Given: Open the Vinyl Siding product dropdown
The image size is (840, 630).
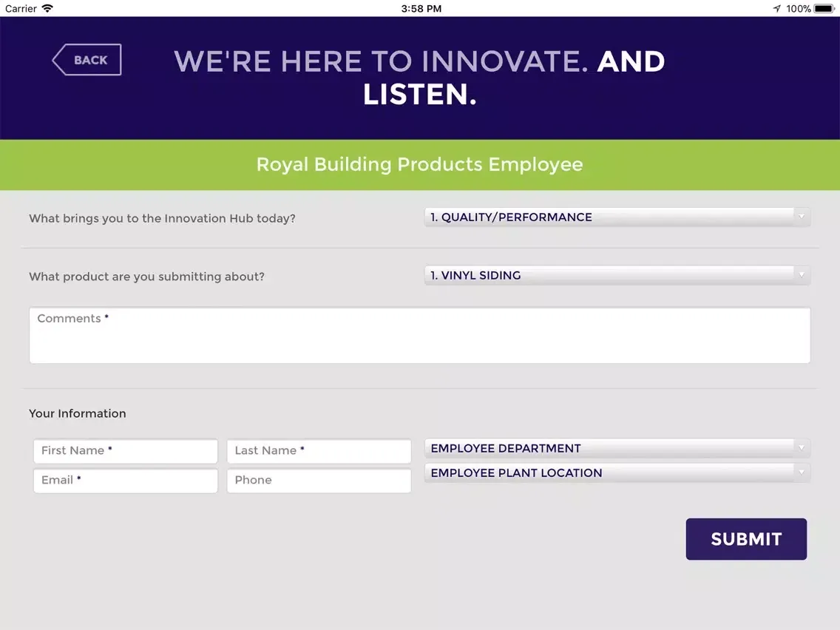Looking at the screenshot, I should 617,275.
